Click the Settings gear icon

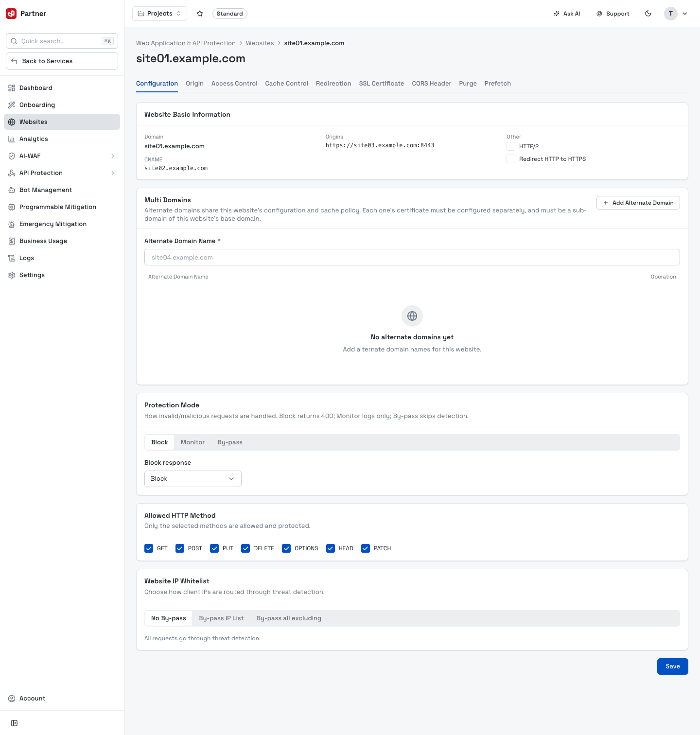(x=12, y=275)
